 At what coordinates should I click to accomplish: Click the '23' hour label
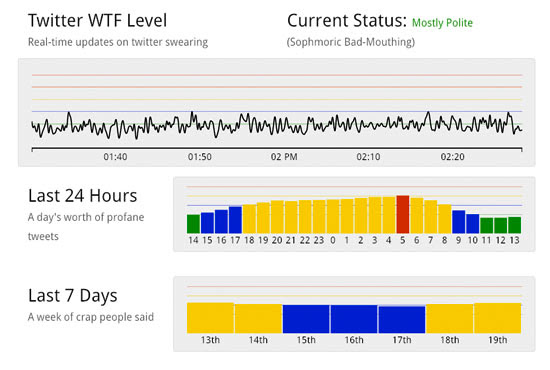click(x=319, y=241)
